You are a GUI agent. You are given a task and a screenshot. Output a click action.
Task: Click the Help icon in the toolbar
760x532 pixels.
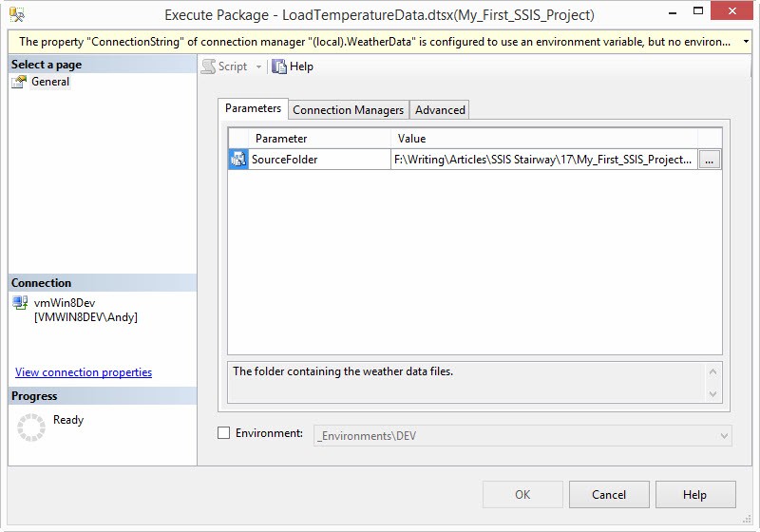click(x=279, y=66)
